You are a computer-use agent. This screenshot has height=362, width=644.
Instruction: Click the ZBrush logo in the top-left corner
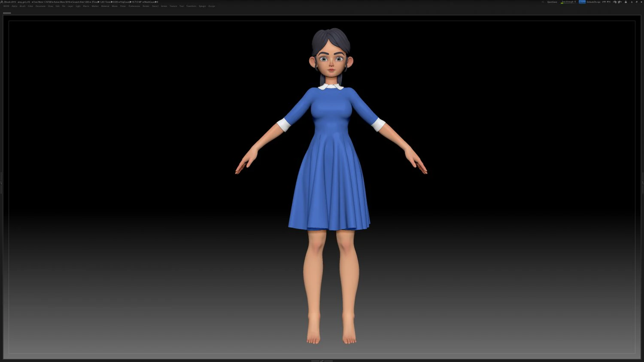[2, 2]
